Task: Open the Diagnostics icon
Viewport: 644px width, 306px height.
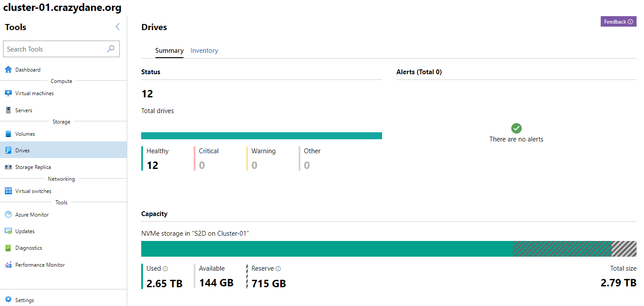Action: pyautogui.click(x=8, y=248)
